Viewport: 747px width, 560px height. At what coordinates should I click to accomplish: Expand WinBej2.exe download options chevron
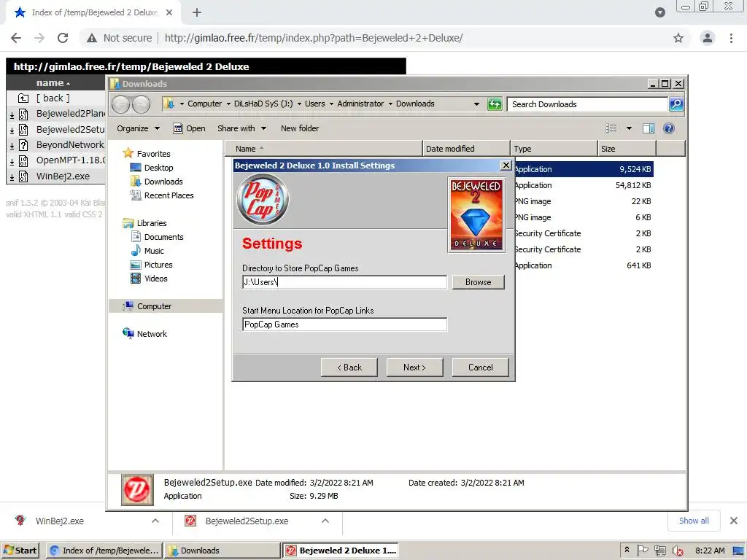pyautogui.click(x=155, y=521)
